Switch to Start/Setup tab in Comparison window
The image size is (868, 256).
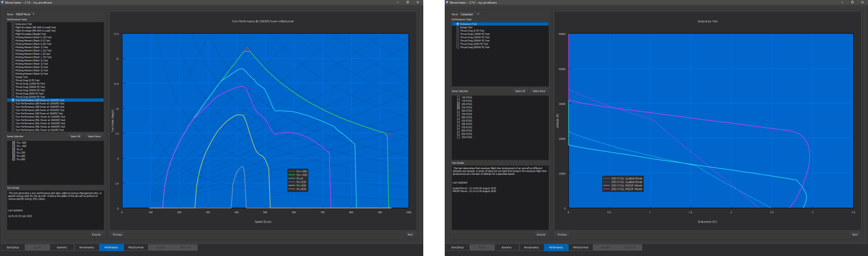pyautogui.click(x=457, y=248)
